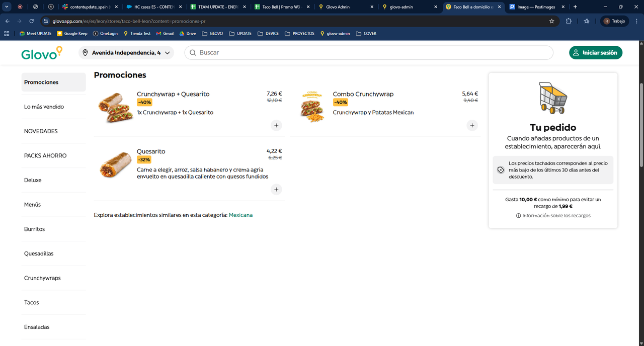Viewport: 644px width, 346px height.
Task: Click the Crunchywrap + Quesarito product title
Action: [173, 94]
